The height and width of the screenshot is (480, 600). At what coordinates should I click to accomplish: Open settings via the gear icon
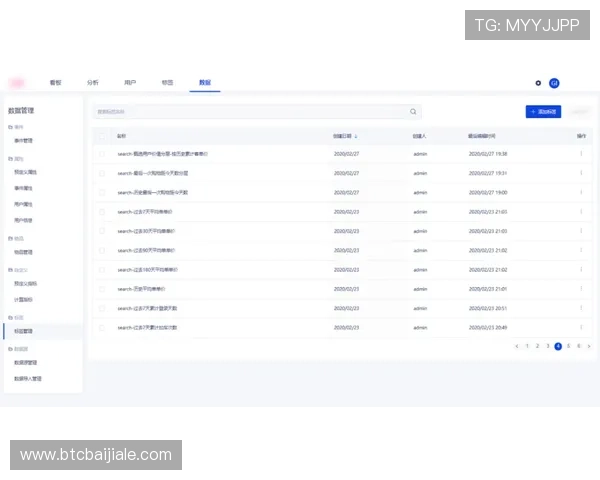[538, 83]
